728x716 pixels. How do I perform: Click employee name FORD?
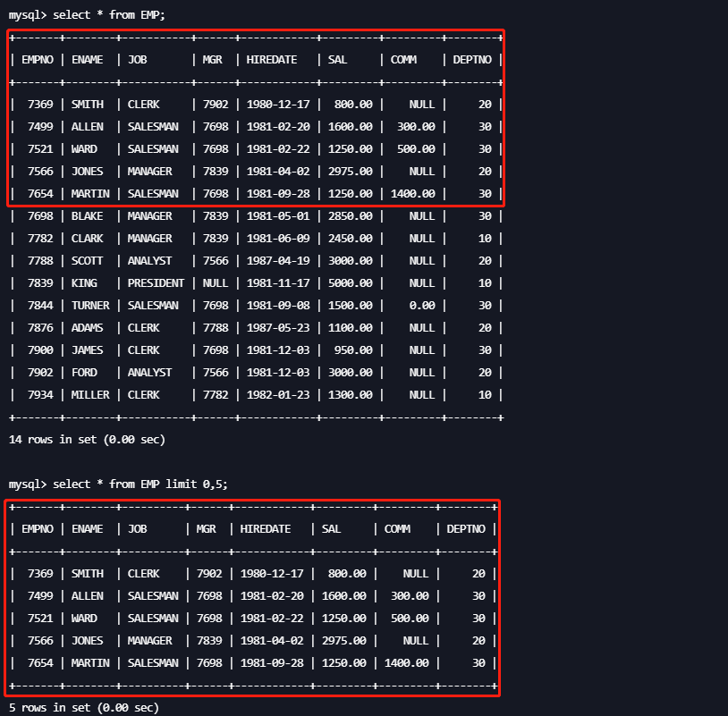click(85, 373)
